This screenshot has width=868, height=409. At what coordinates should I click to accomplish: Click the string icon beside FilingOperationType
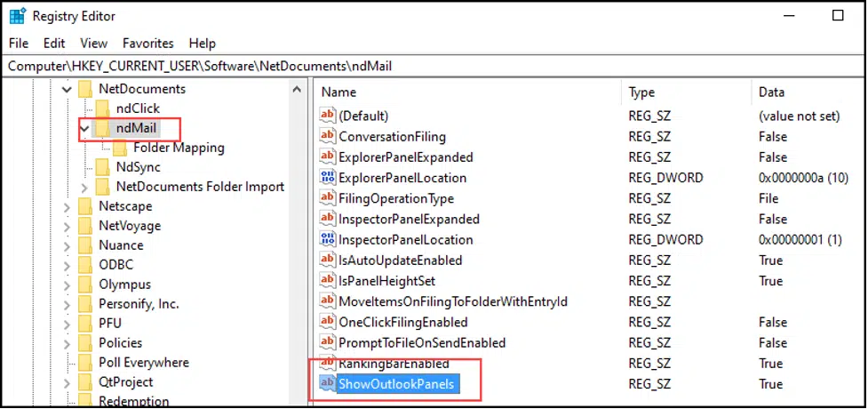(x=328, y=198)
